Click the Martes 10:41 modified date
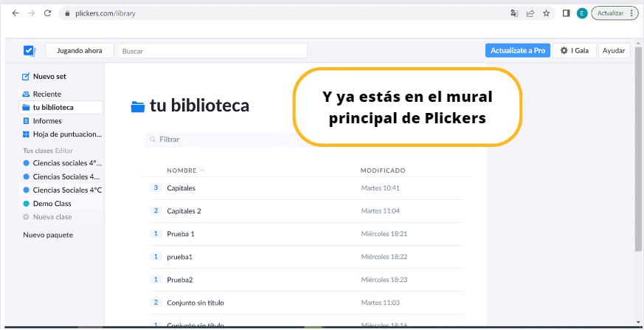The image size is (644, 330). coord(381,188)
